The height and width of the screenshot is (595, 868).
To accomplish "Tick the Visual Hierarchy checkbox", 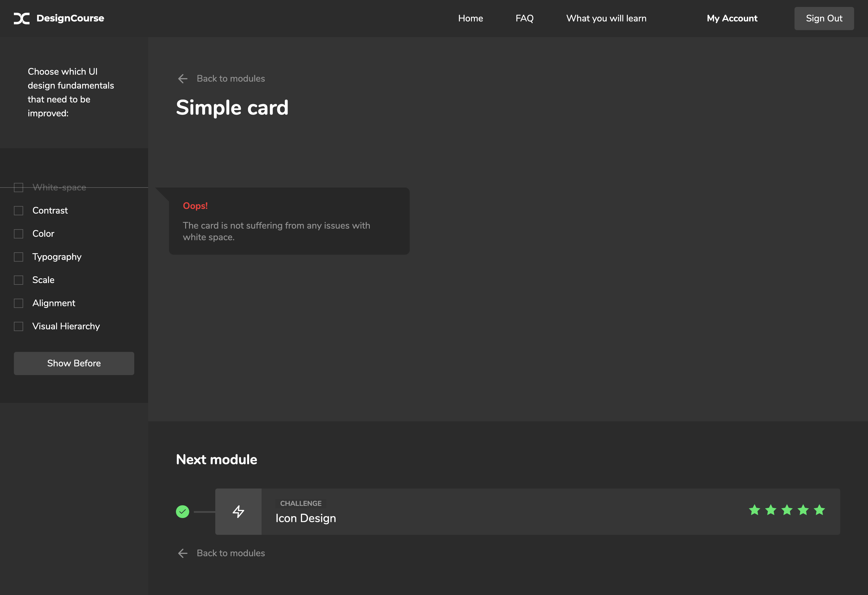I will coord(19,326).
